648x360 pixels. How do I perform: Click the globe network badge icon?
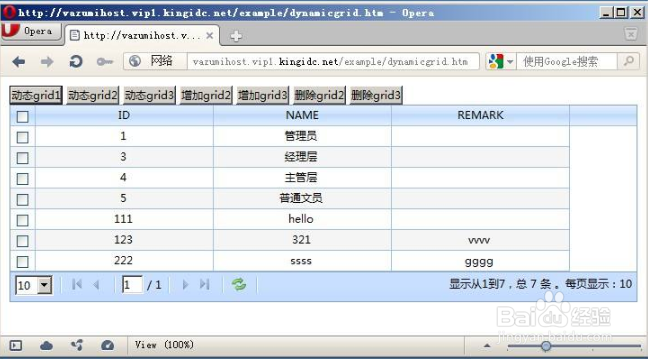tap(135, 62)
